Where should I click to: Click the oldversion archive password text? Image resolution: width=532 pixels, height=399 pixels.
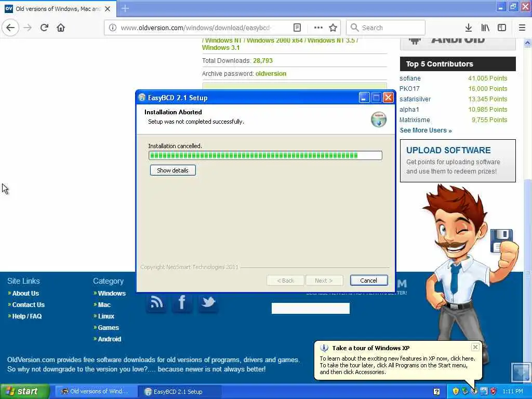click(271, 74)
